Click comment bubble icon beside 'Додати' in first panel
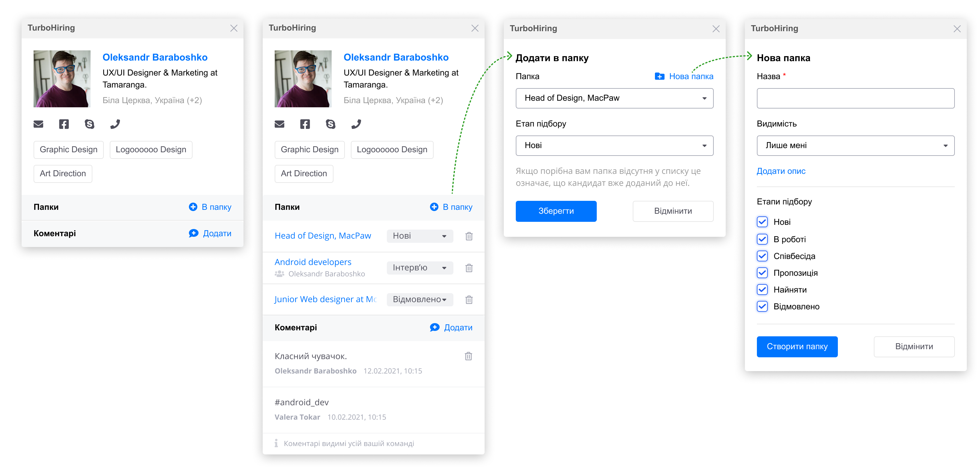Viewport: 980px width, 473px height. (194, 233)
